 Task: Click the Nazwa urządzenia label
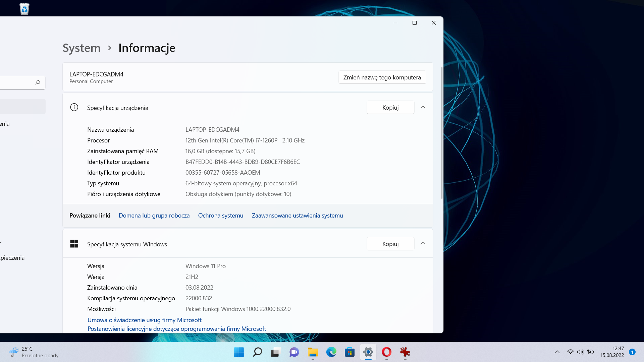[x=110, y=130]
